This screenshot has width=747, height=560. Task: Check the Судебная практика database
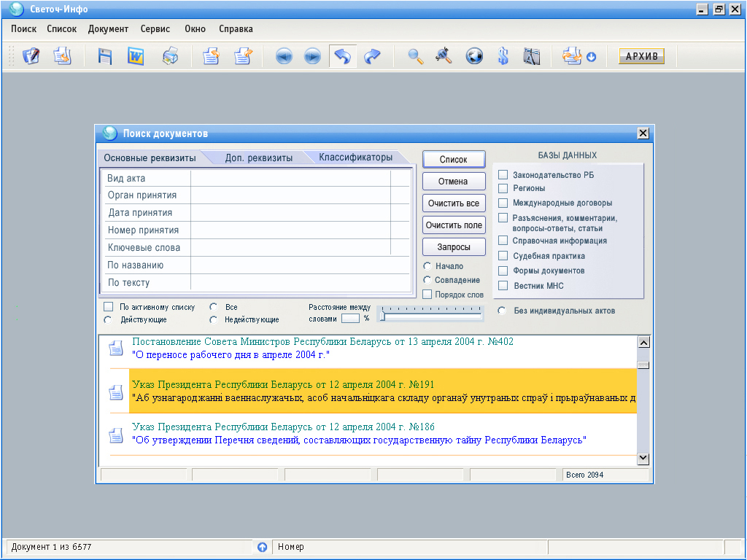503,256
